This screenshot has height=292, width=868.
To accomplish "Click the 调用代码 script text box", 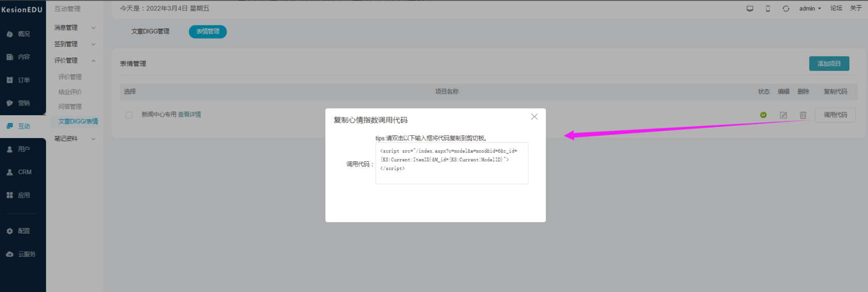I will click(x=452, y=163).
